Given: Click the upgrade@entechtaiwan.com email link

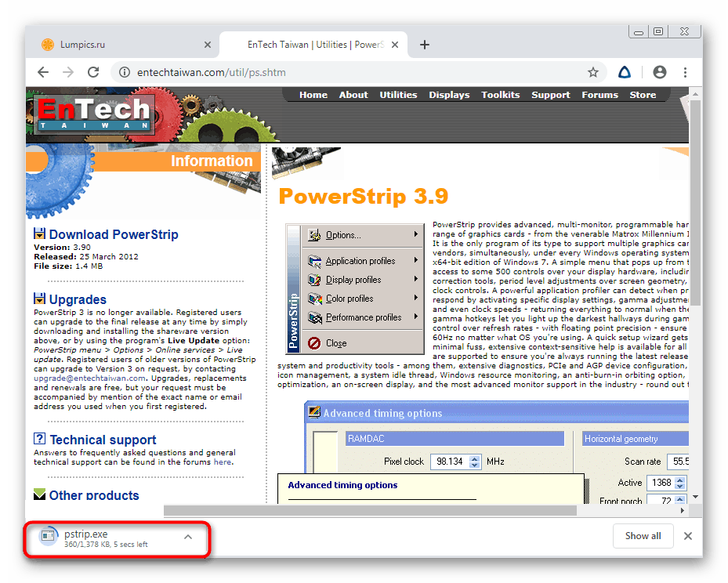Looking at the screenshot, I should point(89,378).
